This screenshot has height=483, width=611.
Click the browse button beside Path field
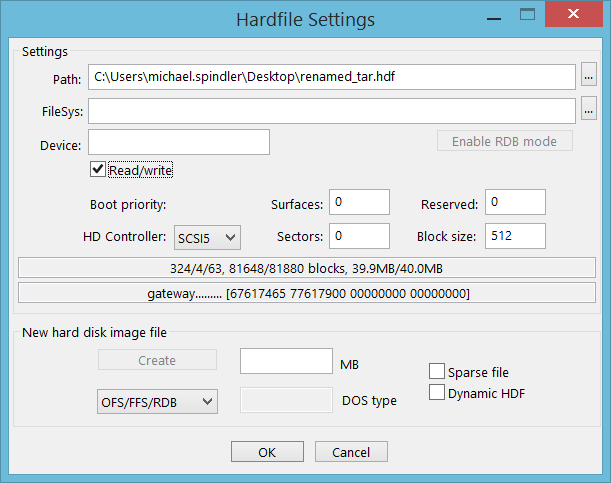point(588,74)
